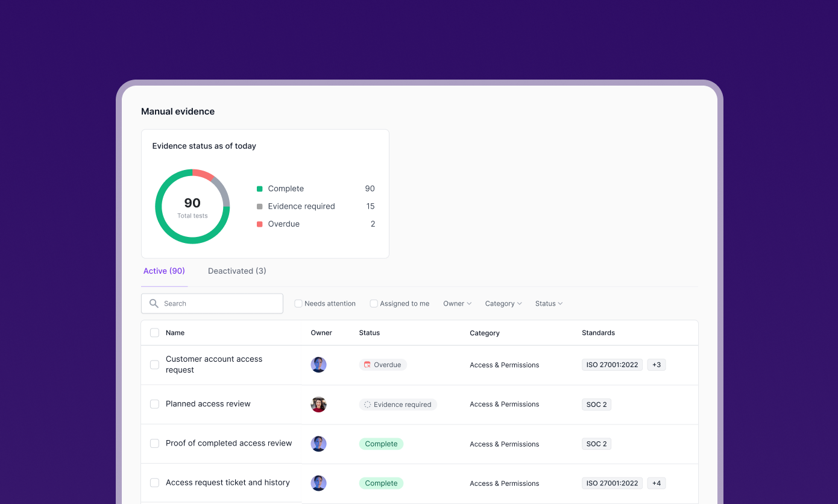Tick the select-all checkbox beside Name header
This screenshot has width=838, height=504.
154,333
